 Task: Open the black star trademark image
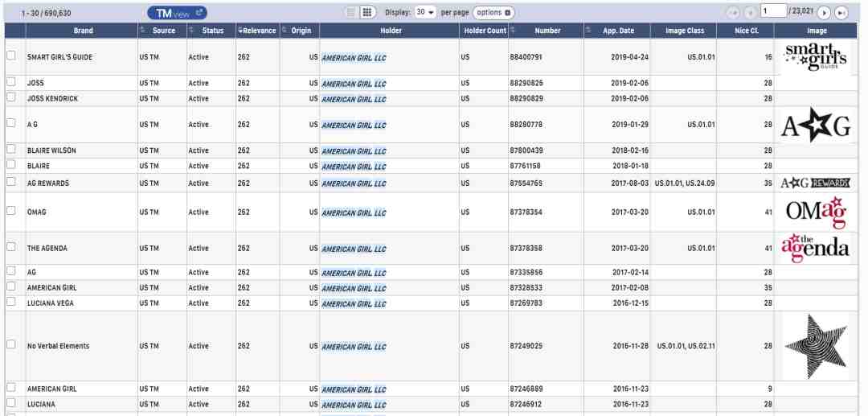coord(816,346)
